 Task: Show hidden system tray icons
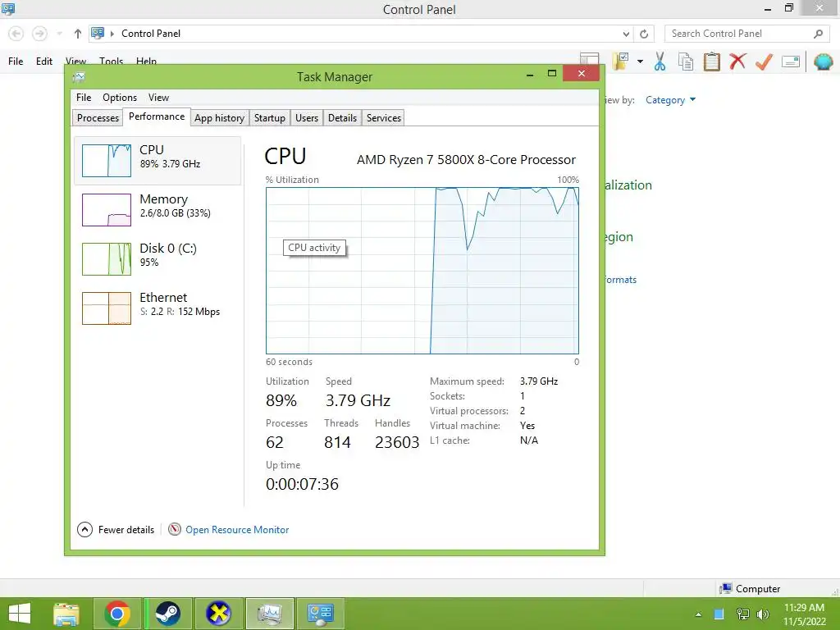coord(698,614)
